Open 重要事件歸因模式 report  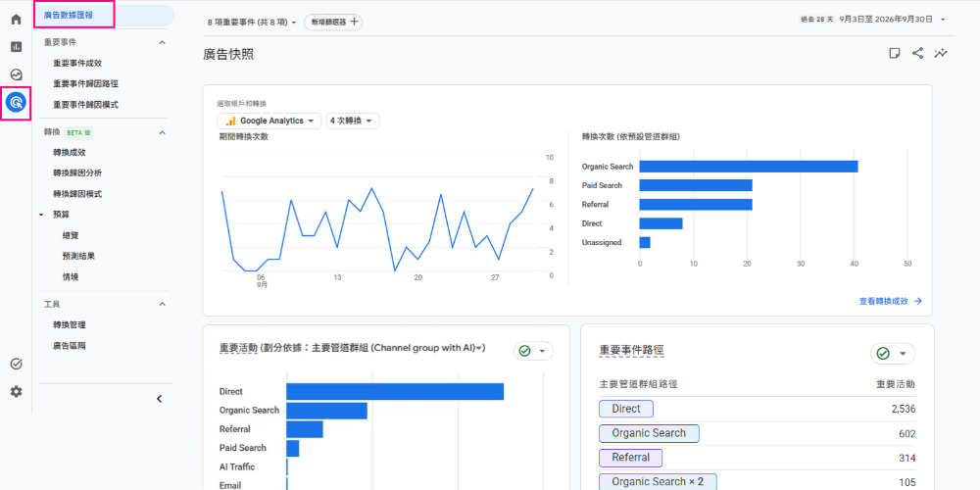coord(85,105)
